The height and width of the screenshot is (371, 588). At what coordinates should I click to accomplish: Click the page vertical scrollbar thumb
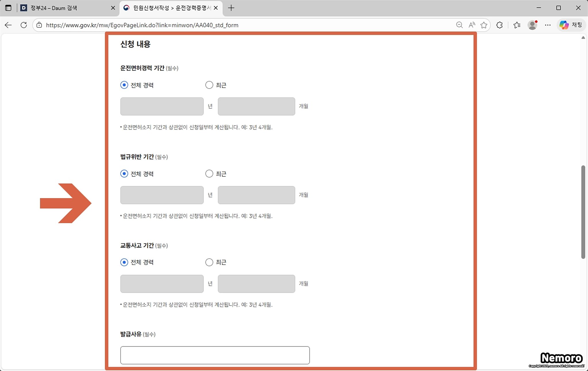(x=583, y=212)
